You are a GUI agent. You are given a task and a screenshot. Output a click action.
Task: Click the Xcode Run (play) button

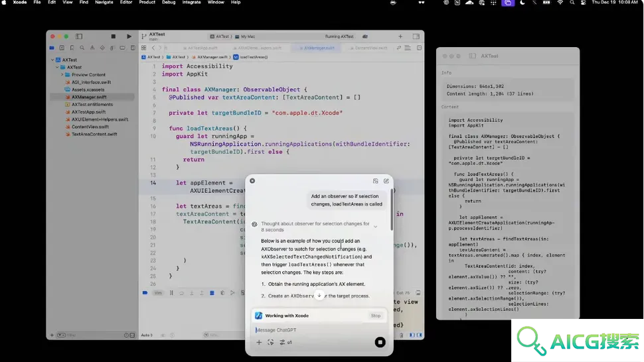coord(129,36)
